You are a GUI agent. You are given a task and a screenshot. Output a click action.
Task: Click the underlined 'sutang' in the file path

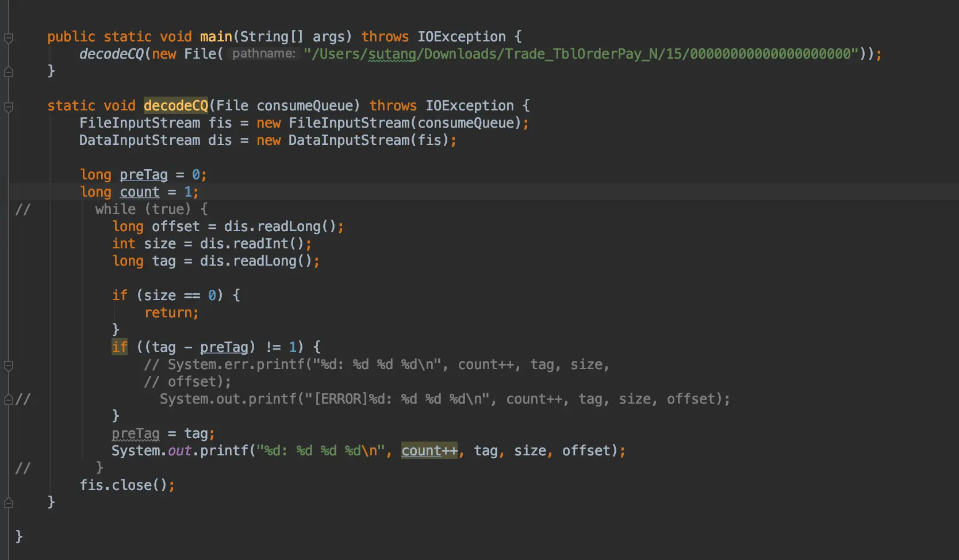[x=392, y=54]
